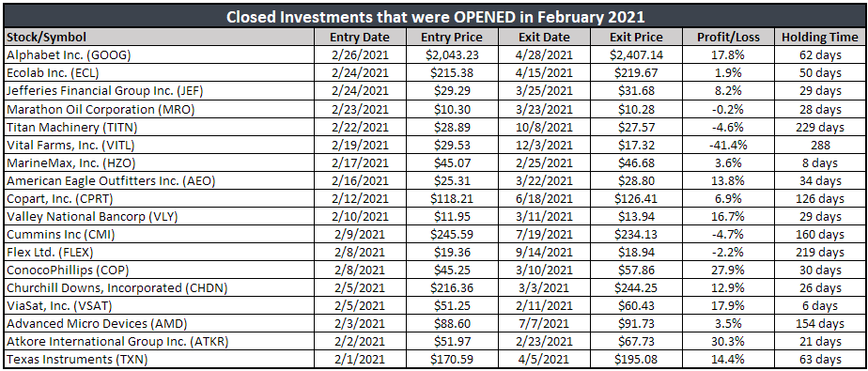Image resolution: width=868 pixels, height=371 pixels.
Task: Click the MarineMax holding time 8 days
Action: coord(820,162)
